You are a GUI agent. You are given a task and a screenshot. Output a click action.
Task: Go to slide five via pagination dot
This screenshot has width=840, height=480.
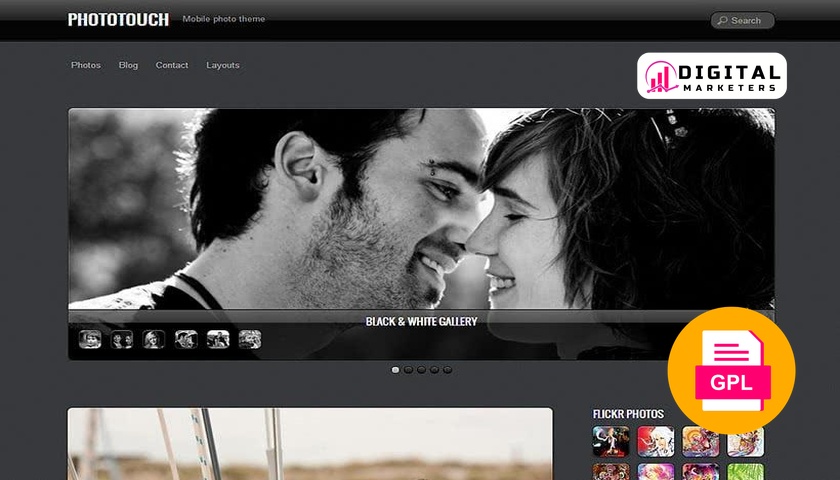[447, 370]
